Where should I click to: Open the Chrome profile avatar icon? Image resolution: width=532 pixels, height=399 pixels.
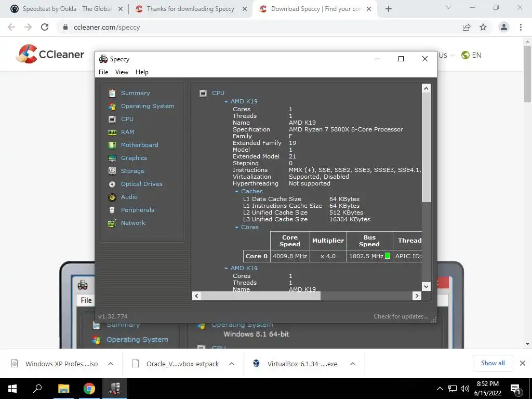coord(504,27)
